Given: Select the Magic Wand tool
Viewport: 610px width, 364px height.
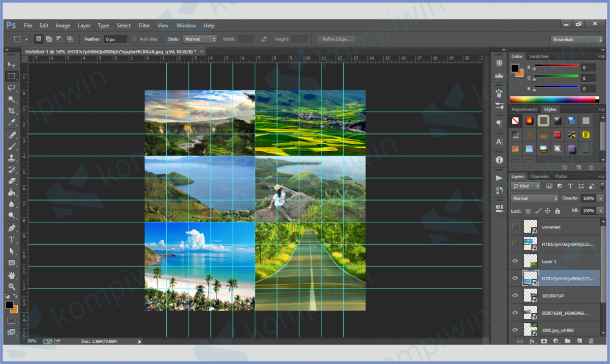Looking at the screenshot, I should pyautogui.click(x=12, y=99).
